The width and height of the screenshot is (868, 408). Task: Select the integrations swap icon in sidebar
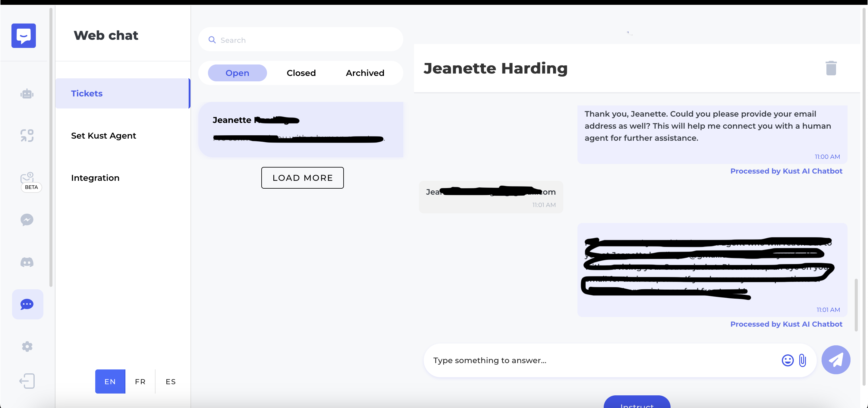(x=27, y=135)
